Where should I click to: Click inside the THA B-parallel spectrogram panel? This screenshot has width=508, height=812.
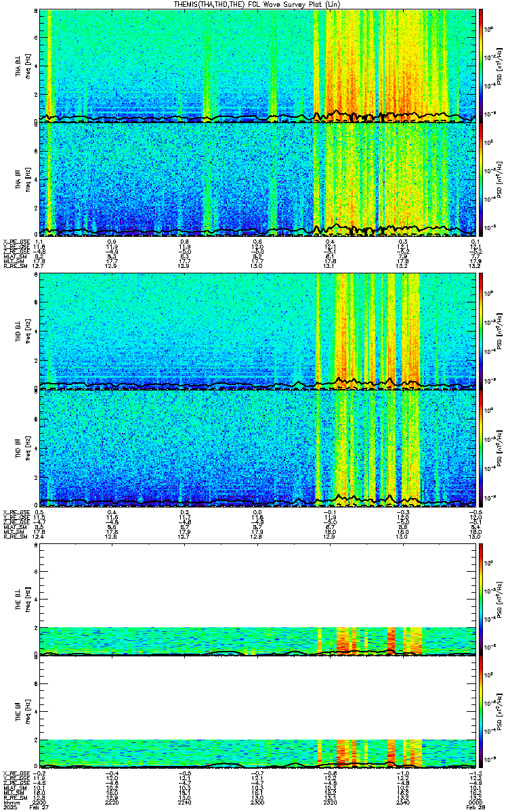point(259,179)
